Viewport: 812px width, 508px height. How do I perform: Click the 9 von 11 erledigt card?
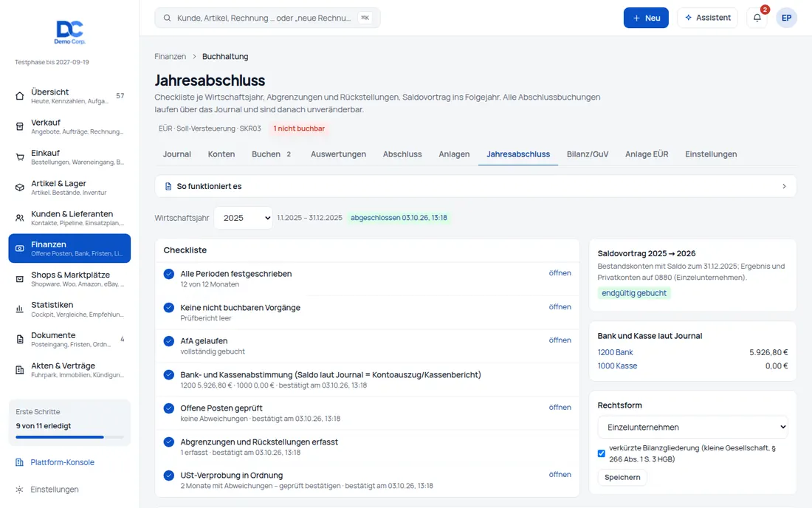(69, 422)
